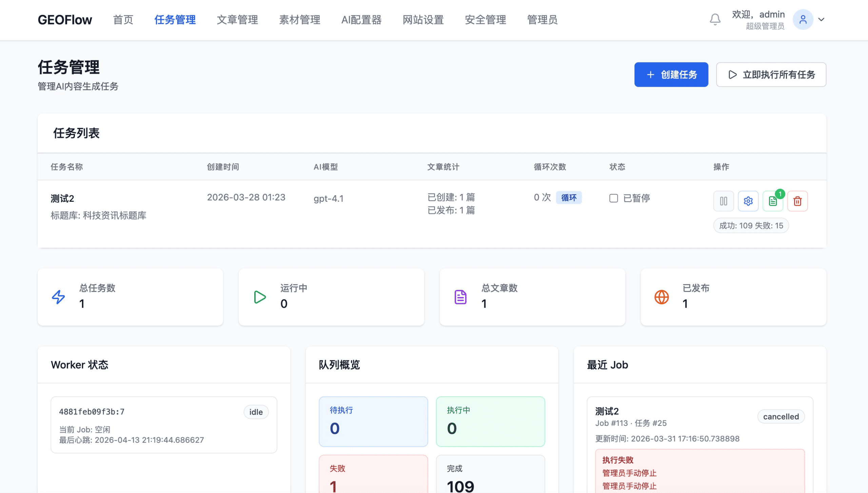Viewport: 868px width, 493px height.
Task: Open the AI配置器 menu item
Action: pos(361,20)
